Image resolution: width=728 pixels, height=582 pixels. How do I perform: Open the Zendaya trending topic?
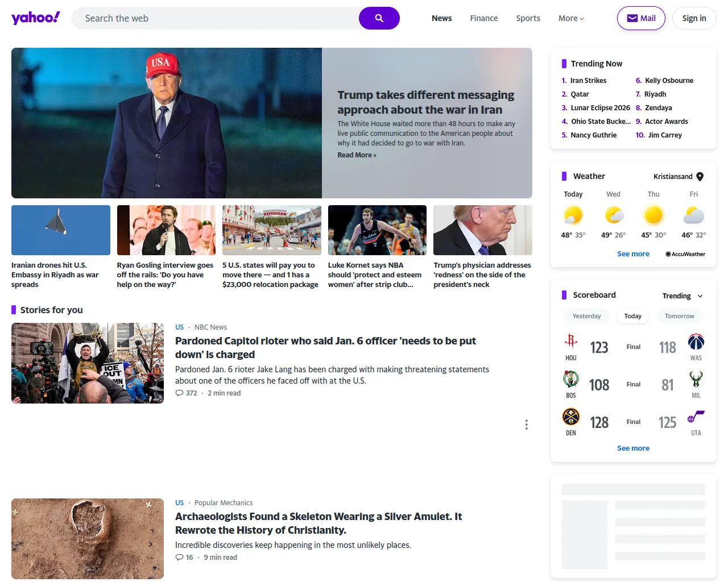[x=659, y=108]
